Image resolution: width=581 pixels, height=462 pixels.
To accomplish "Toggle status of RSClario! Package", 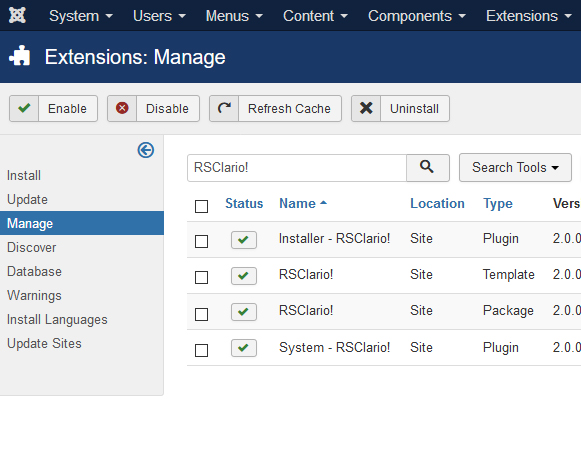I will (x=243, y=312).
